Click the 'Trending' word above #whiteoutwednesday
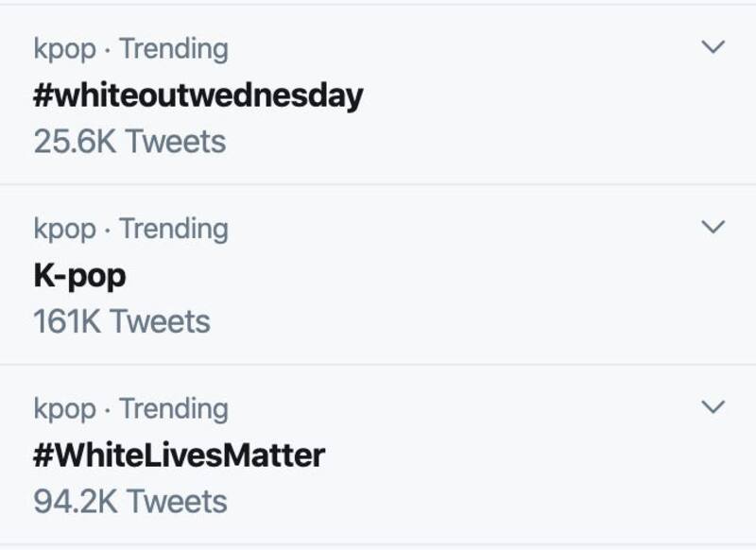Viewport: 756px width, 550px height. pos(173,48)
